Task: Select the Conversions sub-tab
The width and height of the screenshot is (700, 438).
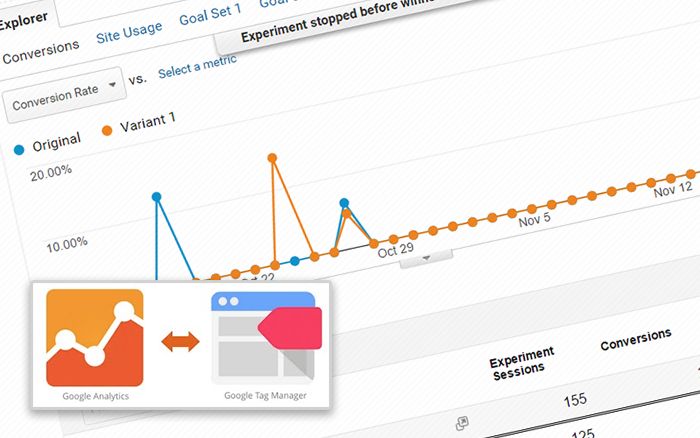Action: click(x=40, y=46)
